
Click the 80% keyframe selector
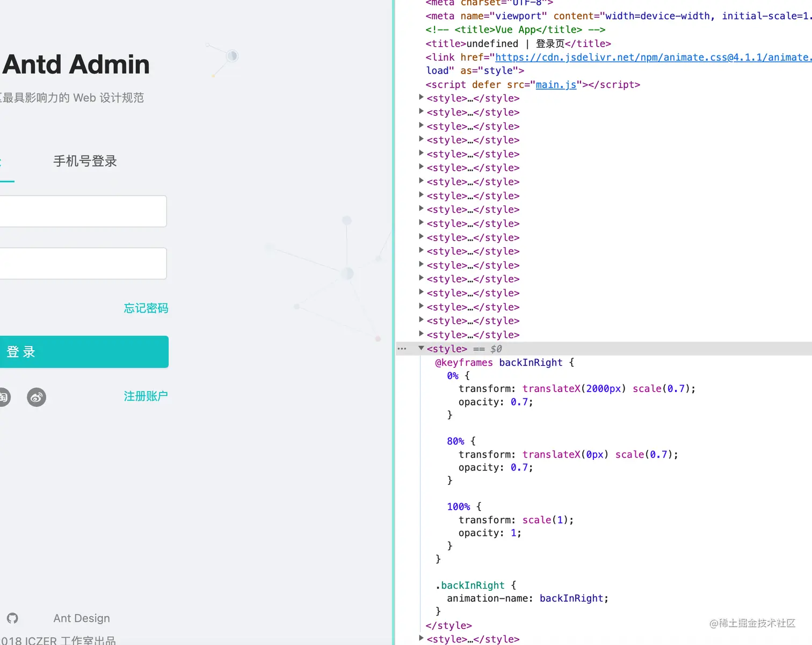[x=455, y=441]
